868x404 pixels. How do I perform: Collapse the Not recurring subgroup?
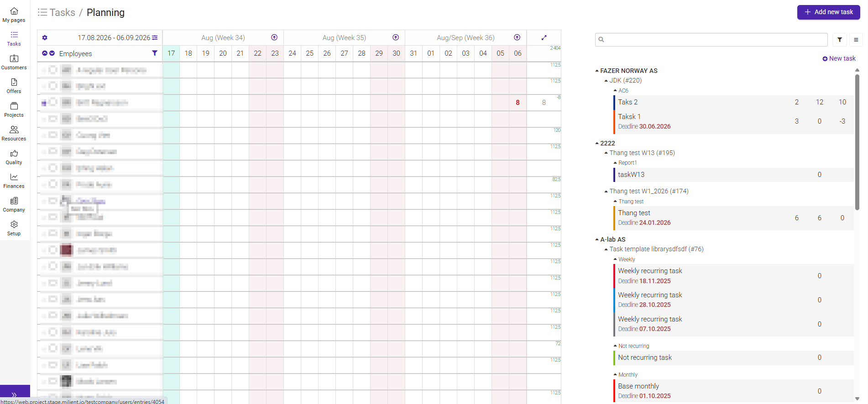click(615, 346)
